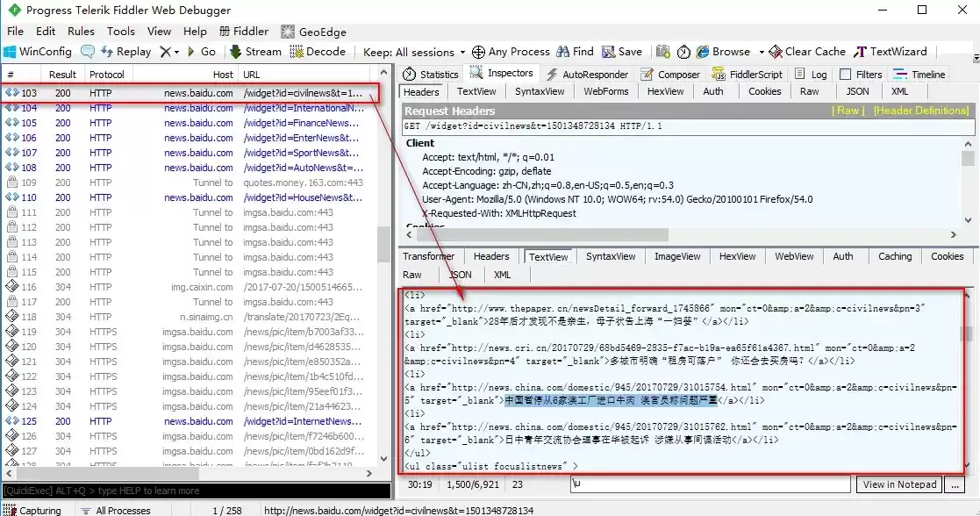Sort sessions by the Host column header
This screenshot has width=980, height=516.
pos(185,75)
